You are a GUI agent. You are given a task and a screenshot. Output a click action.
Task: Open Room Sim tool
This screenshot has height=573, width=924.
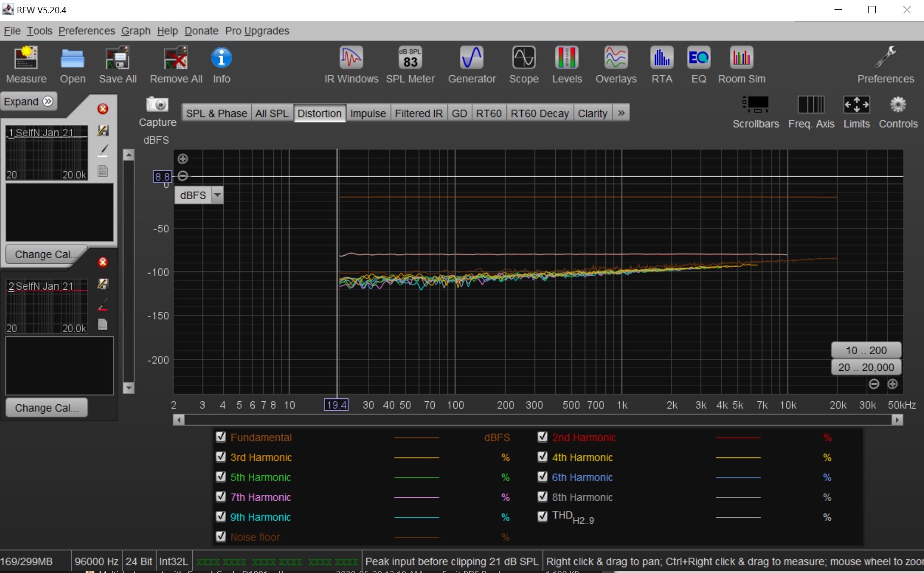point(741,64)
